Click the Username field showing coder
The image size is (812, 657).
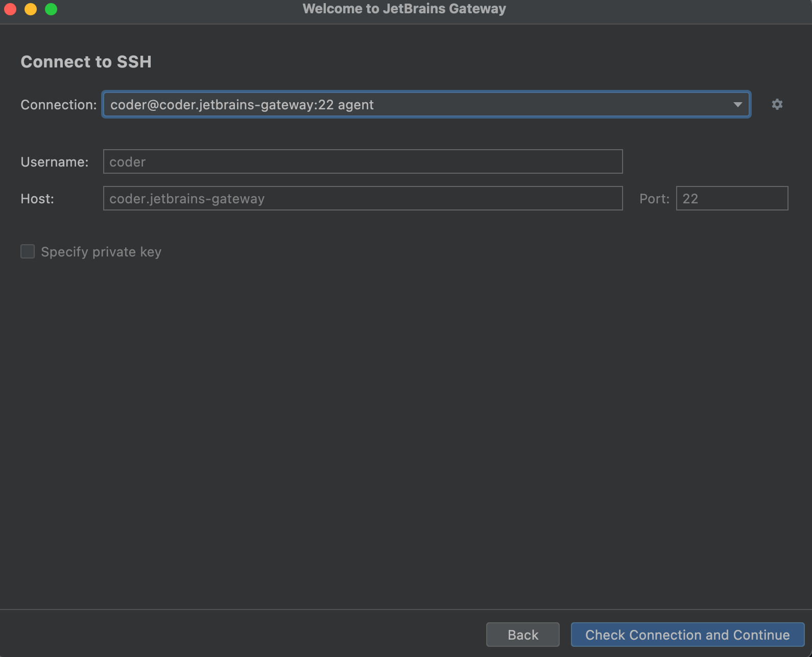click(363, 161)
